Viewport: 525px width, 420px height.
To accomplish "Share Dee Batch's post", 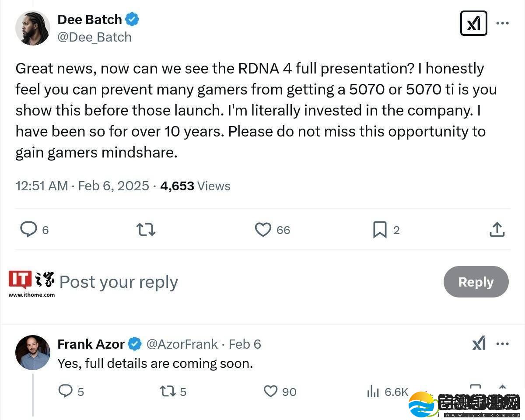I will point(497,229).
